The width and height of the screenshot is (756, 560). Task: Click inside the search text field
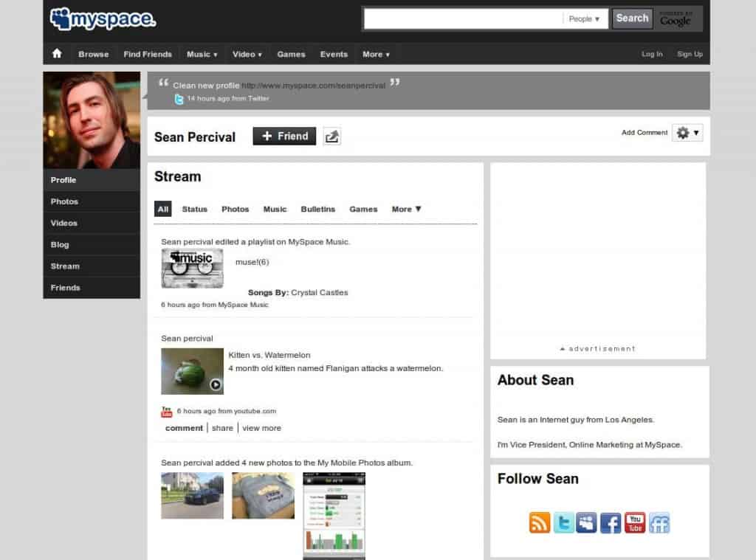click(x=463, y=19)
